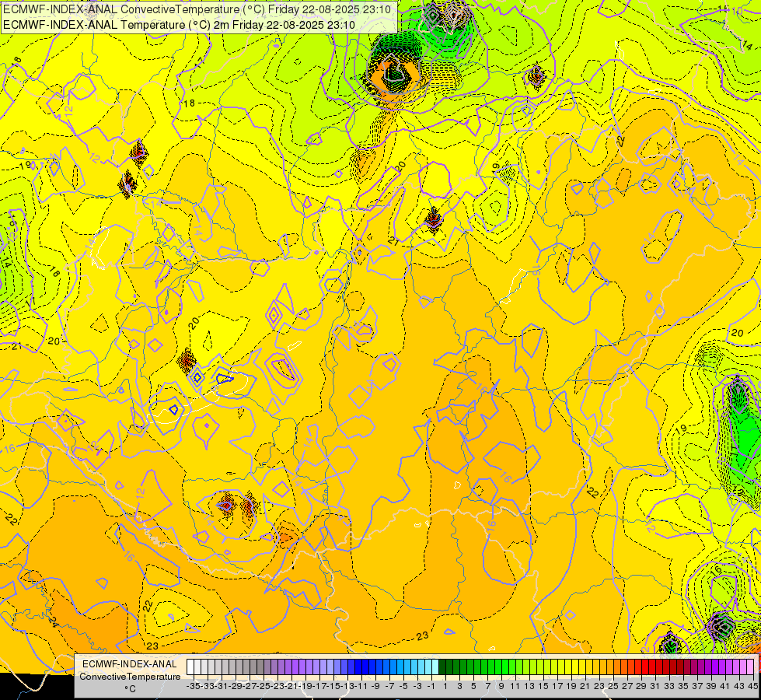
Task: Click the legend scale value -31
Action: pyautogui.click(x=222, y=687)
